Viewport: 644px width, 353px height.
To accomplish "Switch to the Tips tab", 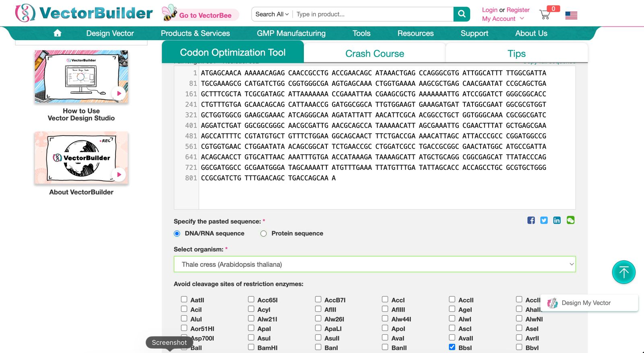I will coord(516,54).
